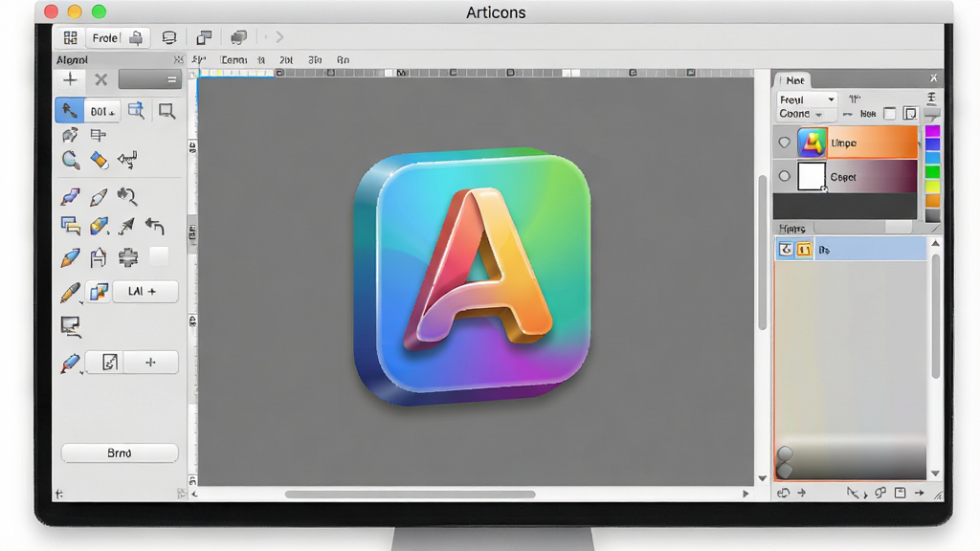The height and width of the screenshot is (551, 980).
Task: Select the yellow pencil tool
Action: click(x=70, y=293)
